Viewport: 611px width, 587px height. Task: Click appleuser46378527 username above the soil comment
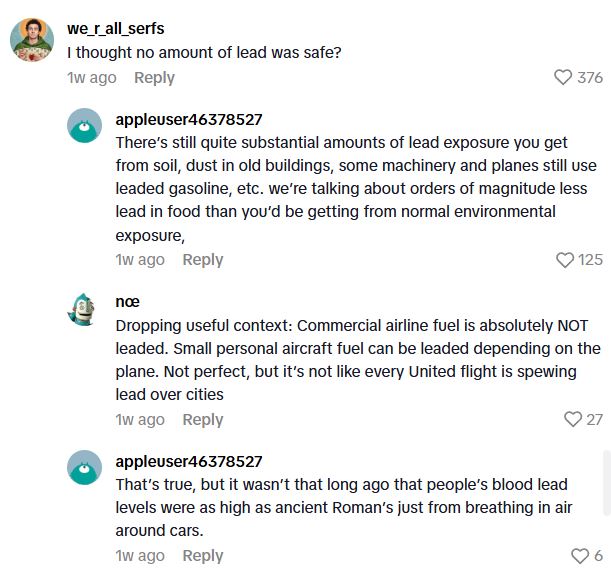coord(189,119)
